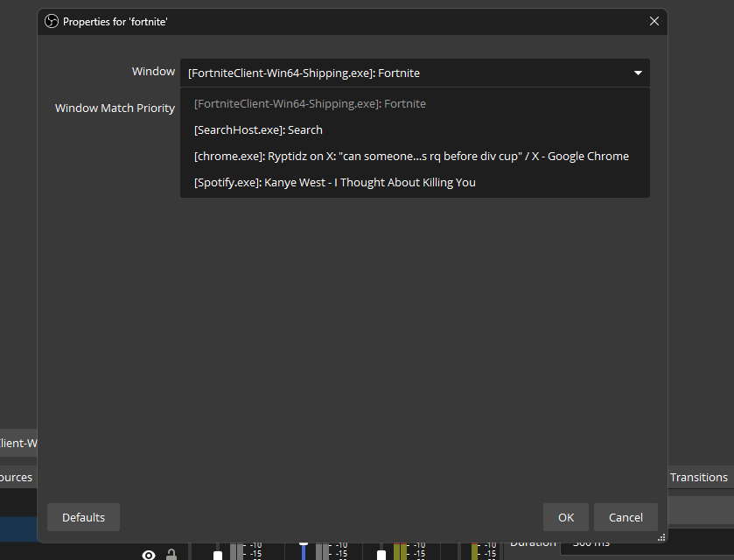Click the OBS logo in the title bar

[52, 21]
